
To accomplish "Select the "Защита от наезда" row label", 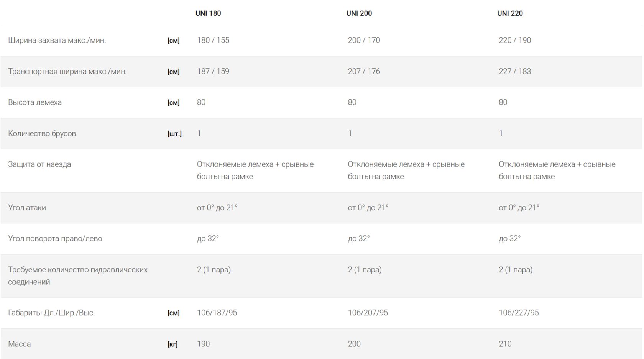I will 39,164.
